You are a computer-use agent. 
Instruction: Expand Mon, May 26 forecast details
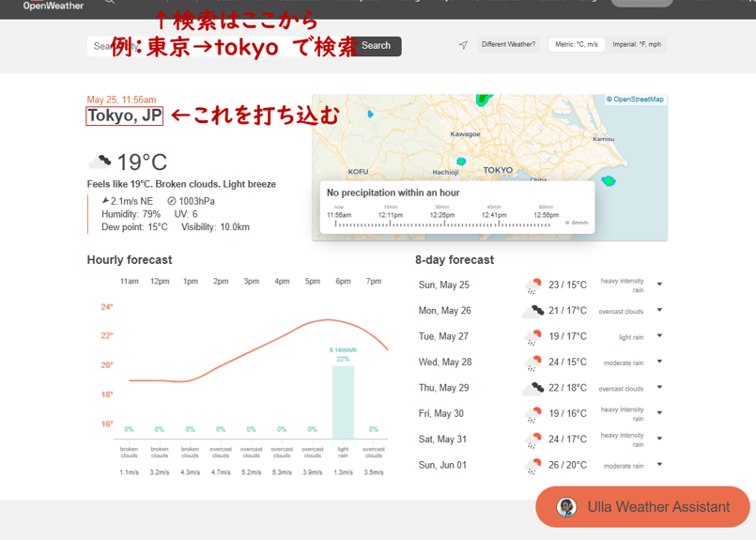[x=659, y=310]
